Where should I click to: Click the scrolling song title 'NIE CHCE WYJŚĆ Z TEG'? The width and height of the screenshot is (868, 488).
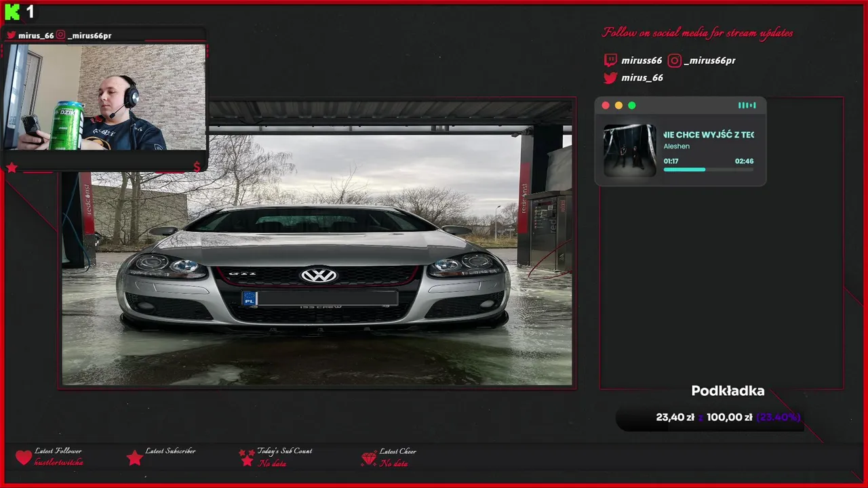click(709, 135)
